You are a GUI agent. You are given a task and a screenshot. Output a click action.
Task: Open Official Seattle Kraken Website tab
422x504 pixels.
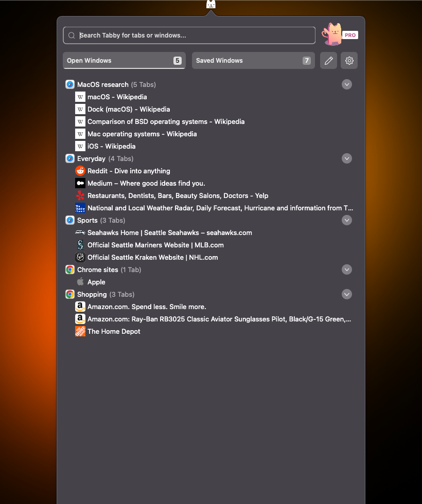[x=153, y=258]
